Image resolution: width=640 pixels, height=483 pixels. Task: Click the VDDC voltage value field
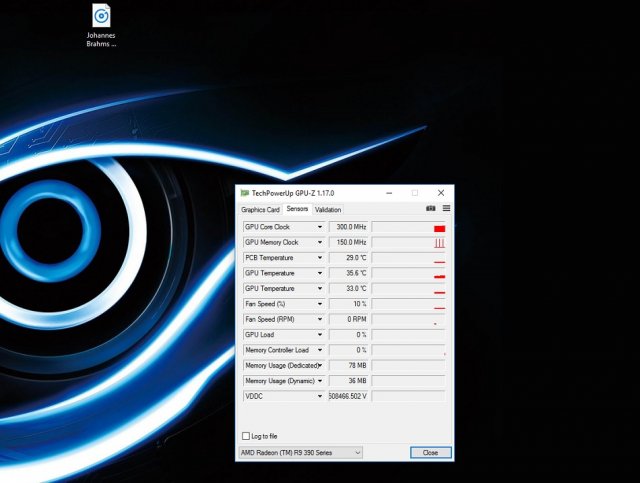coord(348,397)
